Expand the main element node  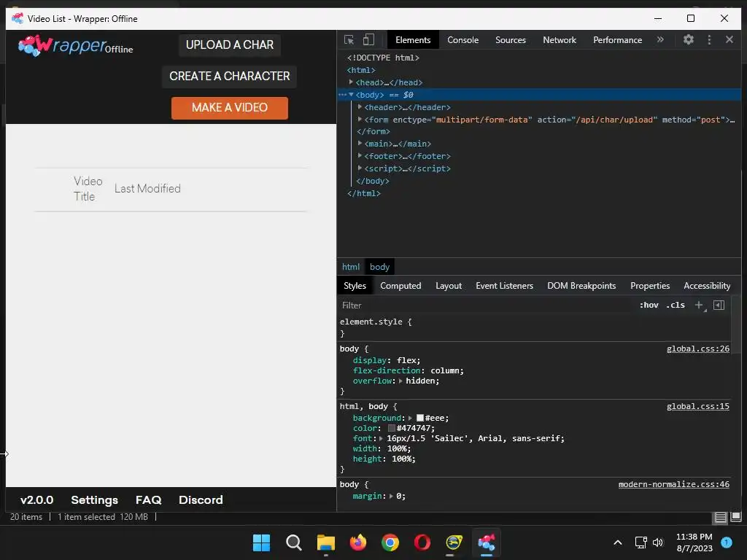pos(360,144)
